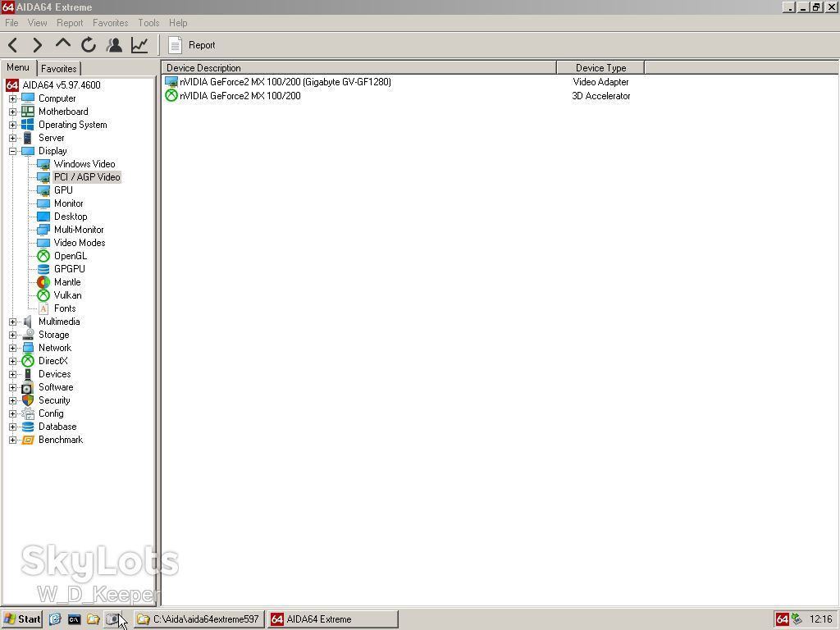Viewport: 840px width, 630px height.
Task: Sort by Device Description column header
Action: coord(358,68)
